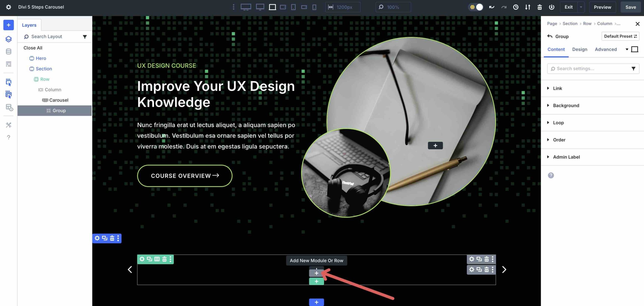This screenshot has height=306, width=644.
Task: Click the help question mark icon
Action: [9, 137]
